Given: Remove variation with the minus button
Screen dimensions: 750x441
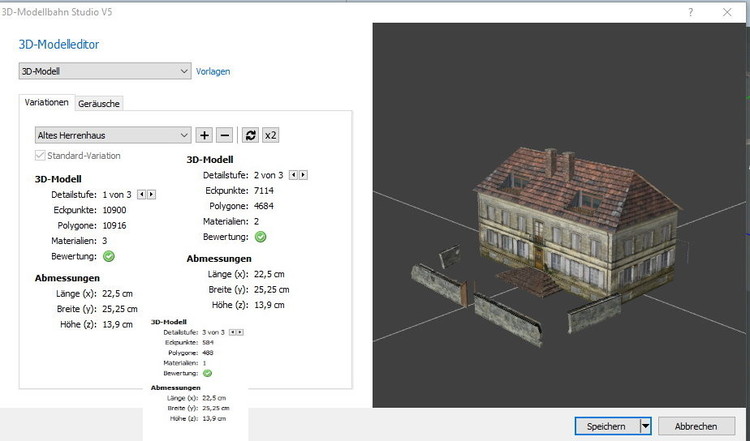Looking at the screenshot, I should pyautogui.click(x=224, y=135).
